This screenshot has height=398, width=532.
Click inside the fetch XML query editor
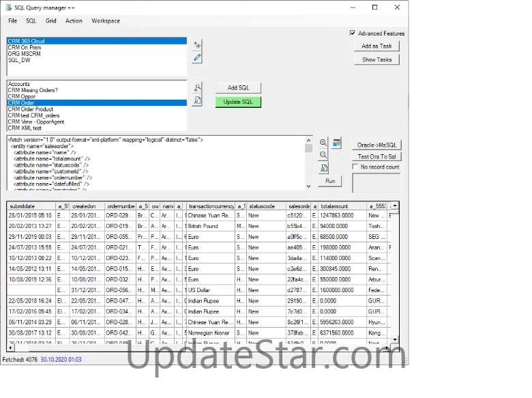(x=156, y=163)
